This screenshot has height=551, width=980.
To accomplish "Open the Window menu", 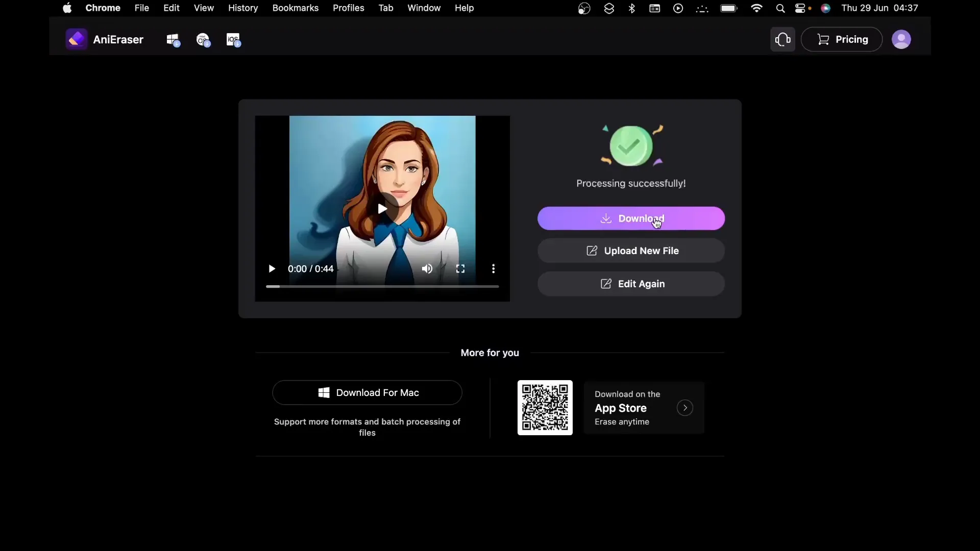I will (x=424, y=8).
